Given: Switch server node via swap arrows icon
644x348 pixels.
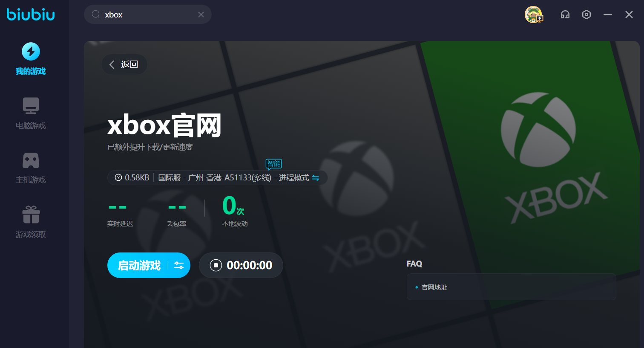Looking at the screenshot, I should (x=316, y=178).
